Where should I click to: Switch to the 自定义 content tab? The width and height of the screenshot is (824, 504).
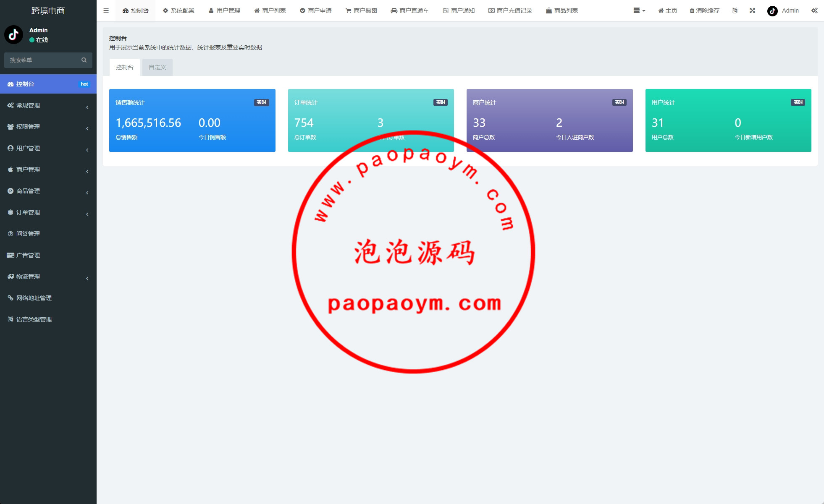[157, 67]
